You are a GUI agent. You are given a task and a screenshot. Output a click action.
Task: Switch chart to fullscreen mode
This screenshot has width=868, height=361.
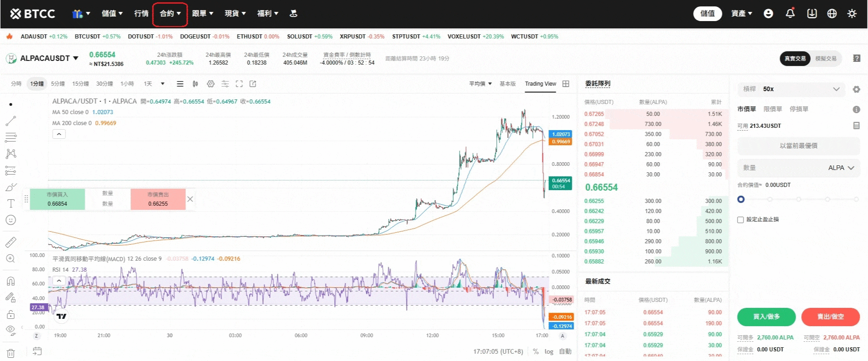click(x=239, y=84)
